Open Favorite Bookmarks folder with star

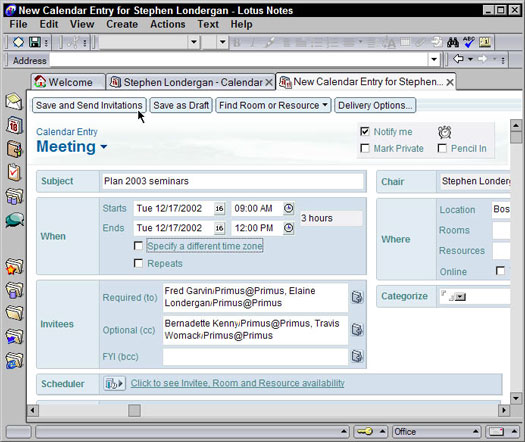click(x=14, y=267)
